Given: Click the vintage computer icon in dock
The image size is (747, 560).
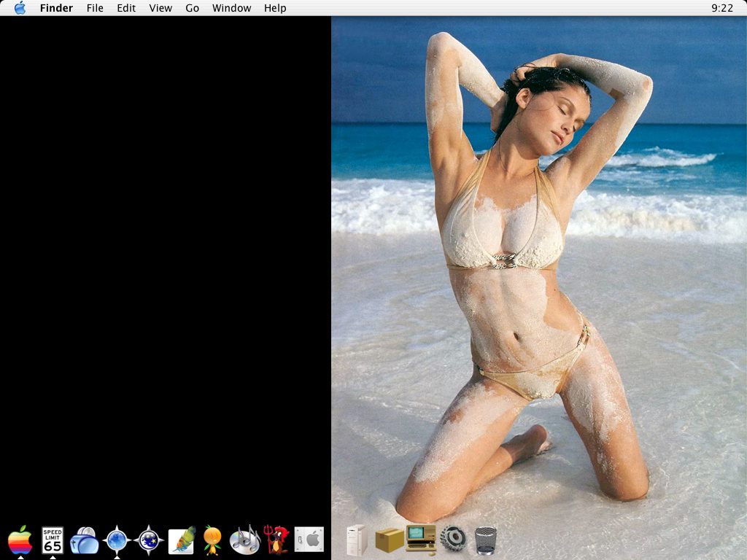Looking at the screenshot, I should click(421, 539).
